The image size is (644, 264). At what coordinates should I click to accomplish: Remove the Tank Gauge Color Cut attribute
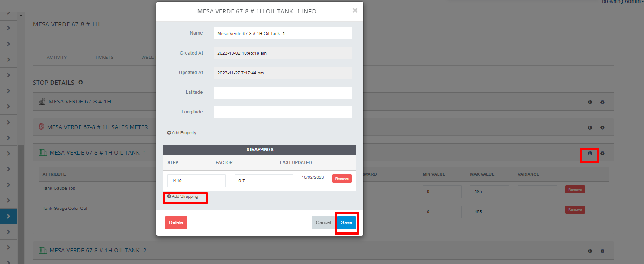[x=575, y=209]
